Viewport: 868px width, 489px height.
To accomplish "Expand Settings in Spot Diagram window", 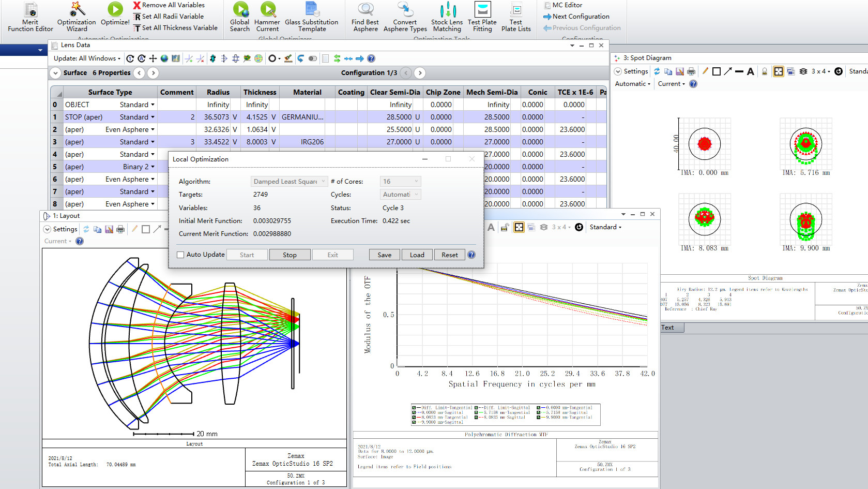I will (x=631, y=71).
